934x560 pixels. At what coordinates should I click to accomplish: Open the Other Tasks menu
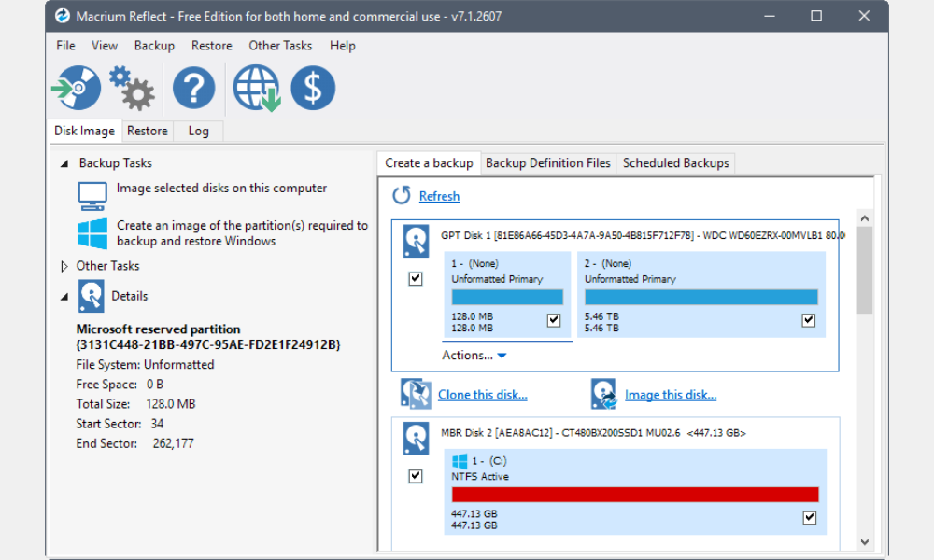click(x=280, y=46)
